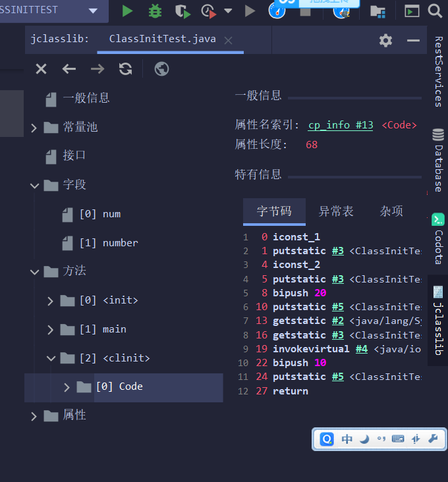Open #5 link on bytecode line 11
Screen dimensions: 448x482
[x=338, y=377]
